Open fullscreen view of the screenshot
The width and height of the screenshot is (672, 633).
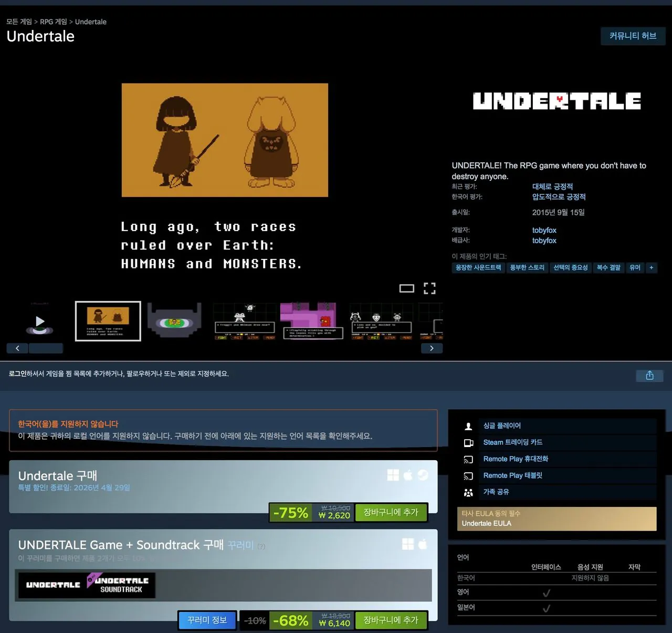pyautogui.click(x=429, y=288)
